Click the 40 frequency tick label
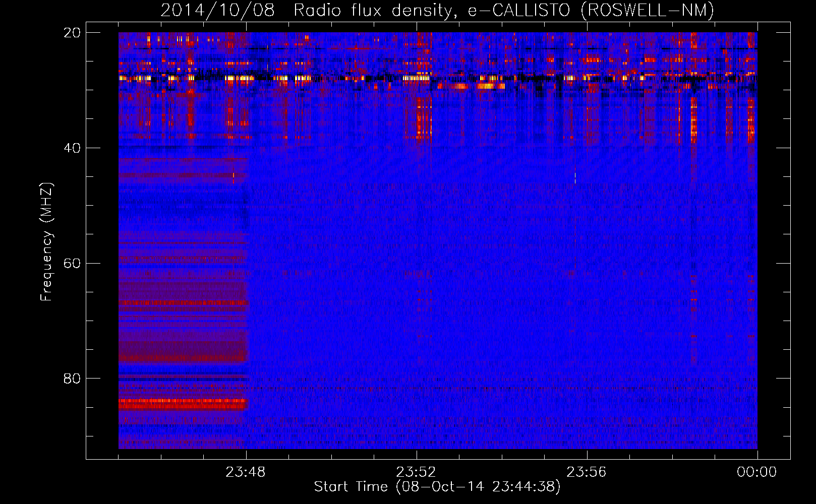This screenshot has width=816, height=504. tap(72, 148)
